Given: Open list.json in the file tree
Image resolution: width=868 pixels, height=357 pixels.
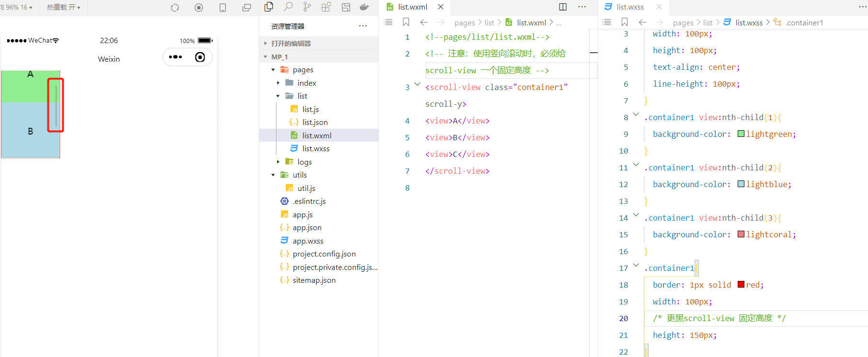Looking at the screenshot, I should pyautogui.click(x=315, y=123).
